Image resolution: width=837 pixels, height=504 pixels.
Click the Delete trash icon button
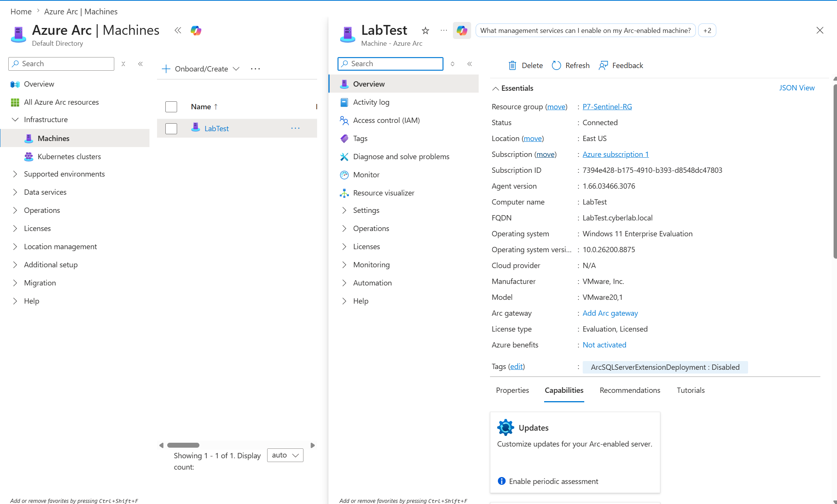[525, 65]
